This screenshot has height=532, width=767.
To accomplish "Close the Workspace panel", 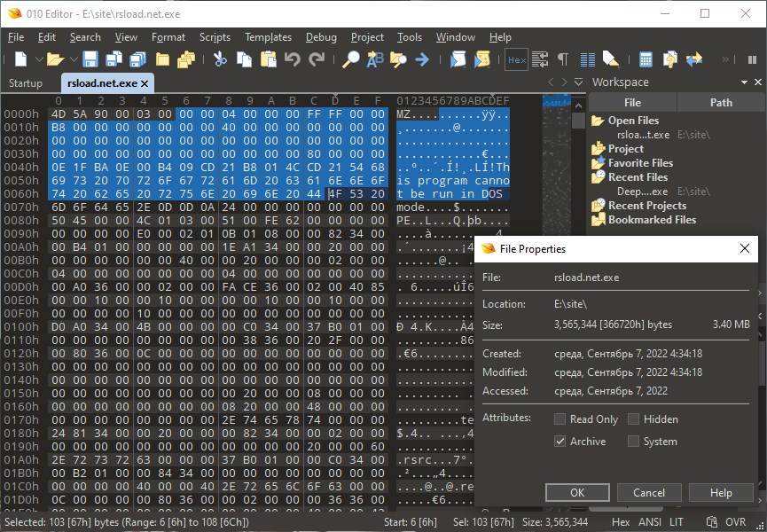I will coord(758,82).
